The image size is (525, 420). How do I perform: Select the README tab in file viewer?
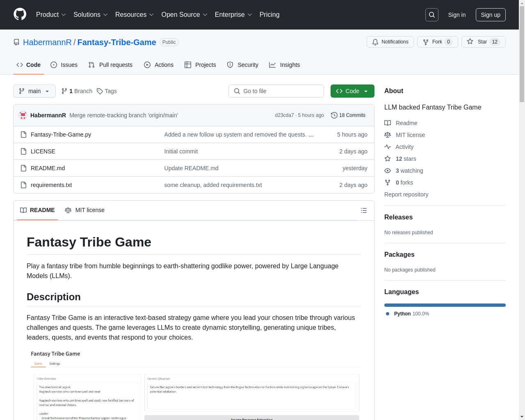pyautogui.click(x=37, y=210)
